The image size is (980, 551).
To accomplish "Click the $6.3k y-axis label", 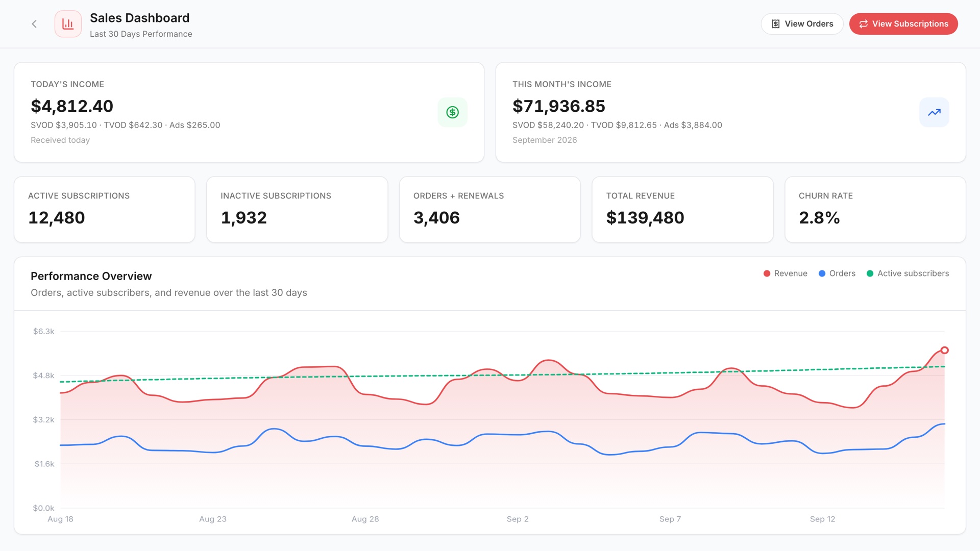I will 44,332.
